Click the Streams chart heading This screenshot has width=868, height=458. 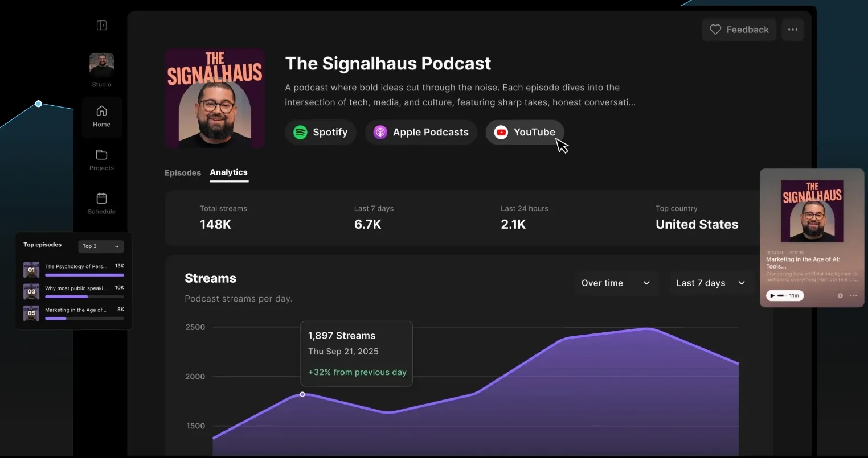point(210,278)
